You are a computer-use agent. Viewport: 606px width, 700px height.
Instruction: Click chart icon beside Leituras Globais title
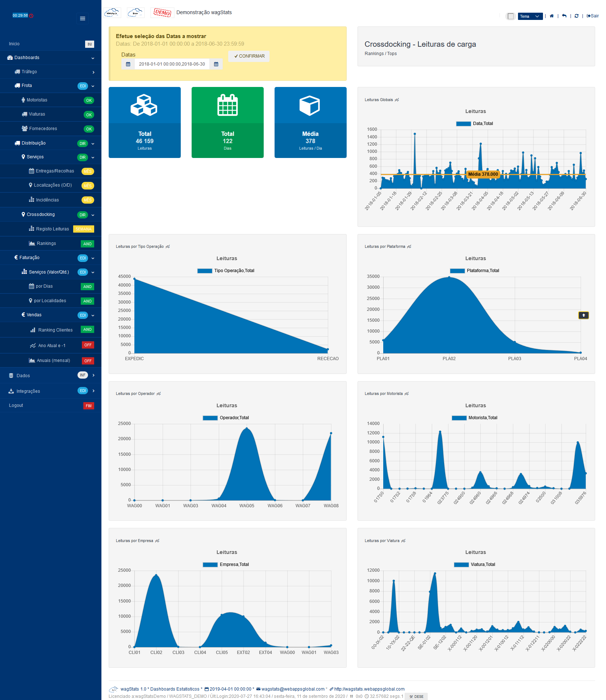[397, 100]
